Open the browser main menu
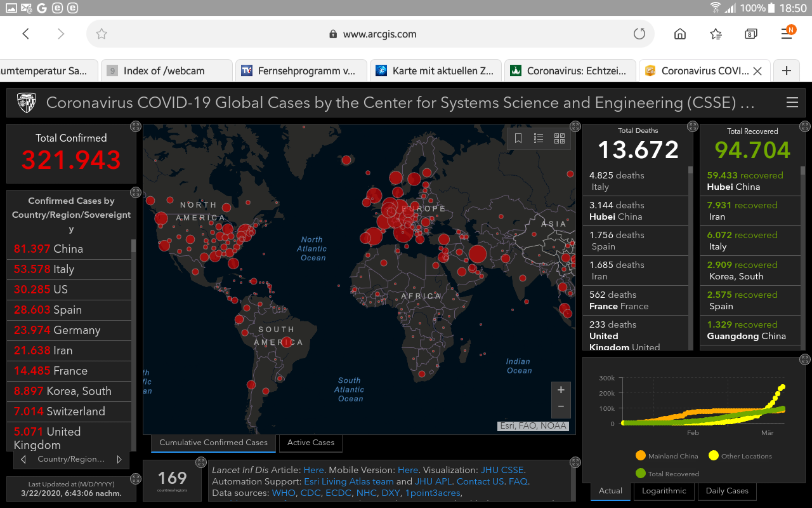The height and width of the screenshot is (508, 812). (x=787, y=33)
